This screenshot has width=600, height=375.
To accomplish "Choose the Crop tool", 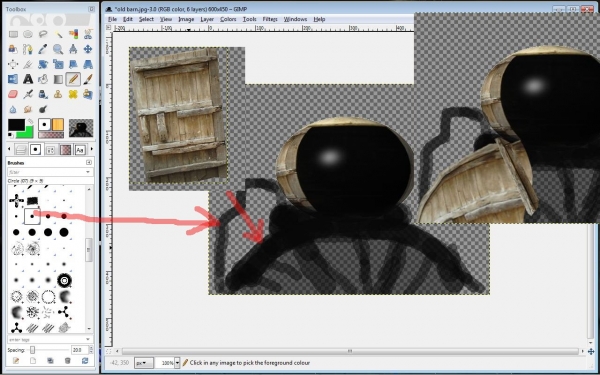I will point(28,64).
